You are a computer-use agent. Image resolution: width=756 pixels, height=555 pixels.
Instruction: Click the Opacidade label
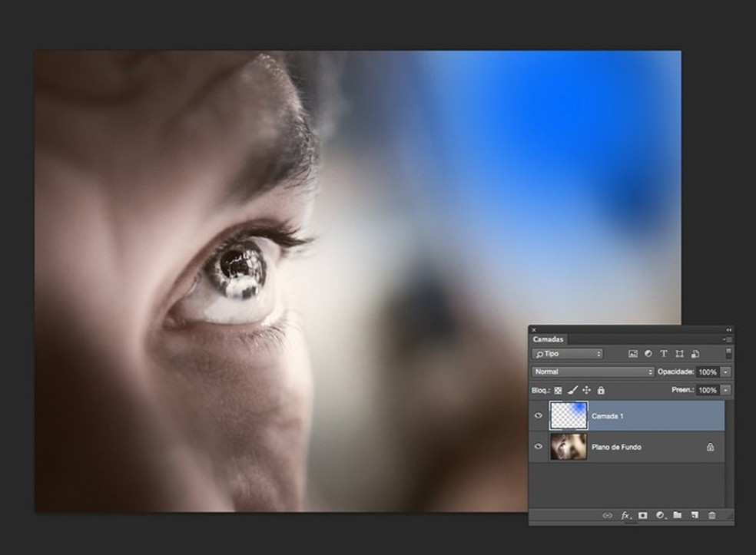coord(675,372)
